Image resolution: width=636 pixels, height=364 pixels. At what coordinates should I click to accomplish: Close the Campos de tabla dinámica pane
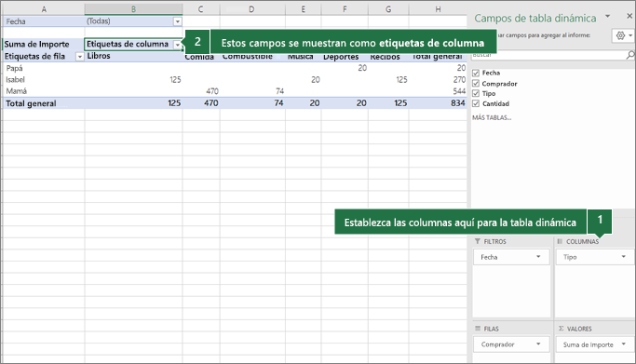[x=629, y=16]
